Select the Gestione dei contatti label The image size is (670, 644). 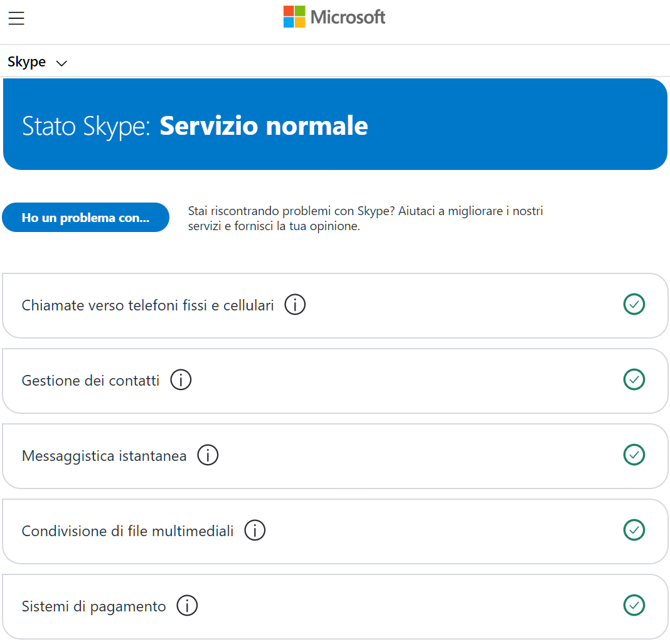91,381
